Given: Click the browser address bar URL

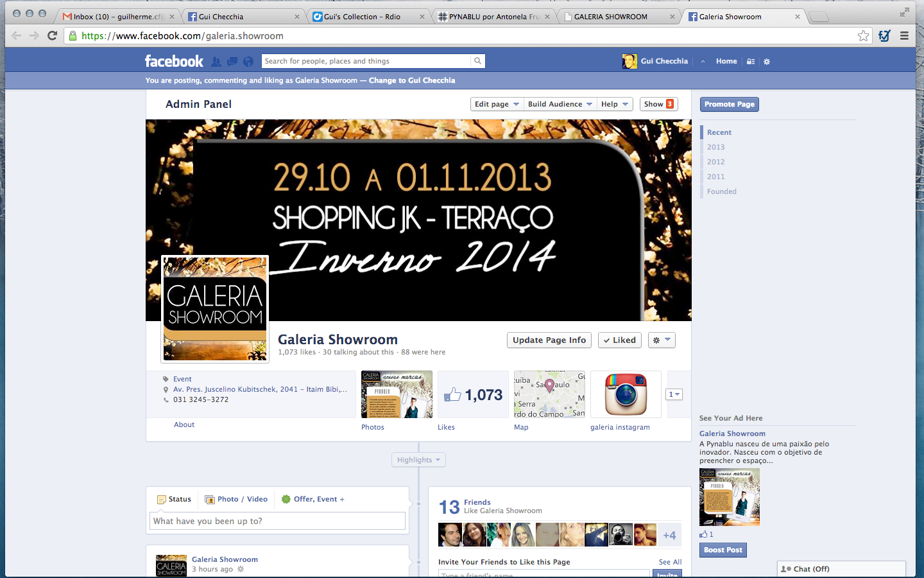Looking at the screenshot, I should tap(182, 36).
